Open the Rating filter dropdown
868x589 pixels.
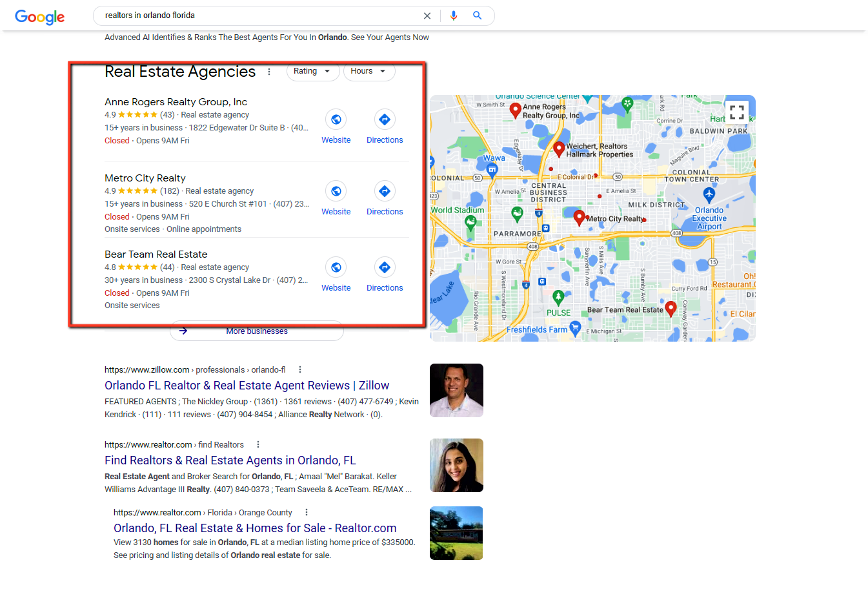(312, 71)
